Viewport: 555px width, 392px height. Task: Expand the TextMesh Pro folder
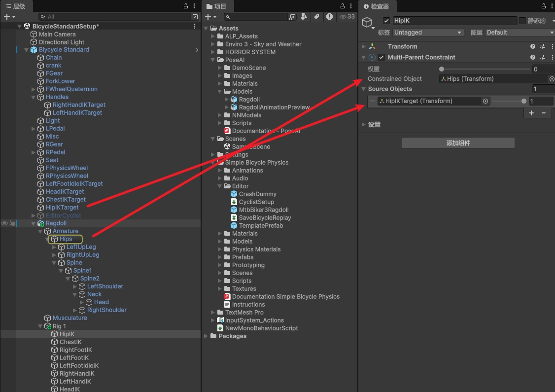(x=212, y=313)
